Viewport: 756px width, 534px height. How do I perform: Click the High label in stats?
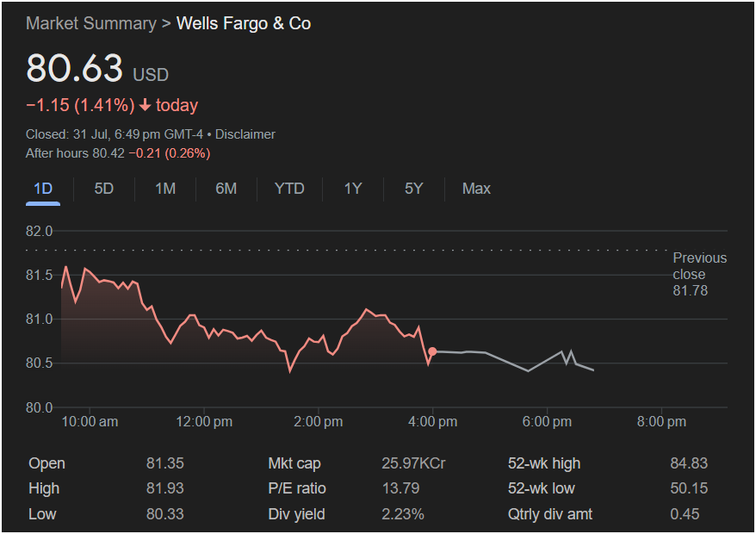(x=44, y=488)
